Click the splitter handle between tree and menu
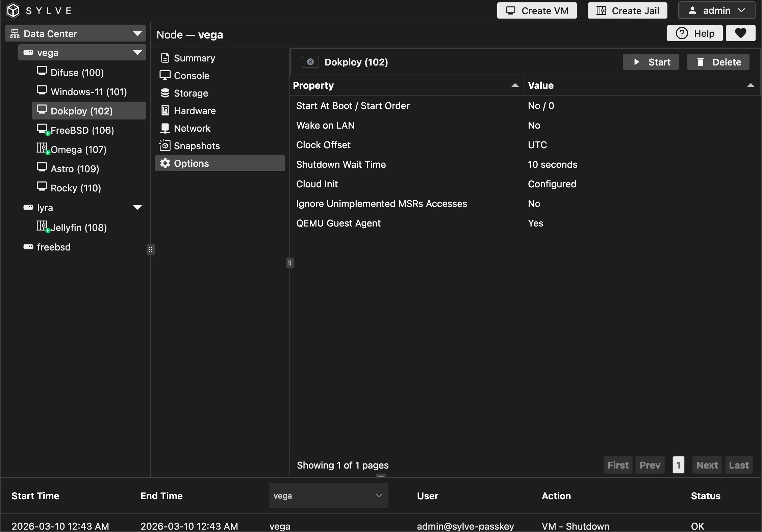 pyautogui.click(x=151, y=249)
